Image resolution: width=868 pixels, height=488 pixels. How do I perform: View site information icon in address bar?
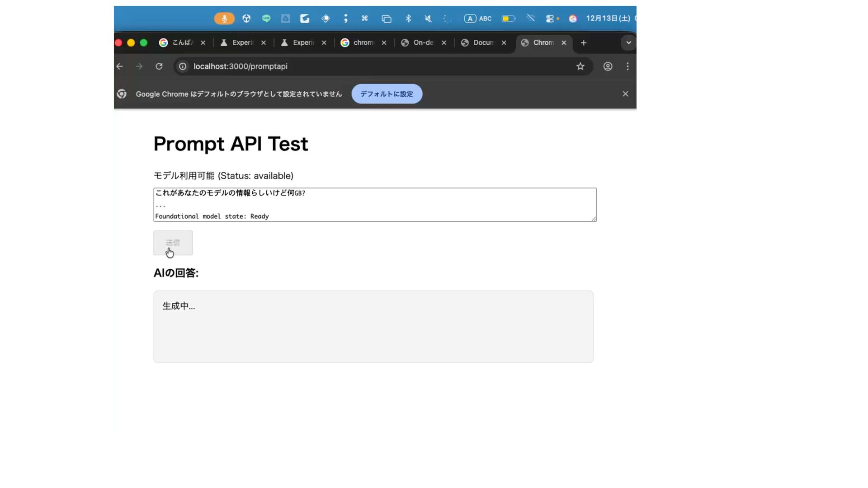pos(183,66)
